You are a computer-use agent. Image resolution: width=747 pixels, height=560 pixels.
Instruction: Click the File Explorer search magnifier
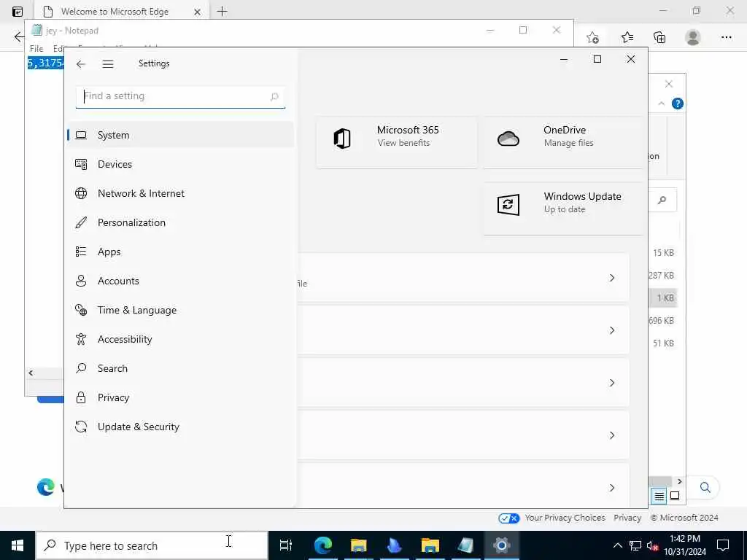[662, 200]
